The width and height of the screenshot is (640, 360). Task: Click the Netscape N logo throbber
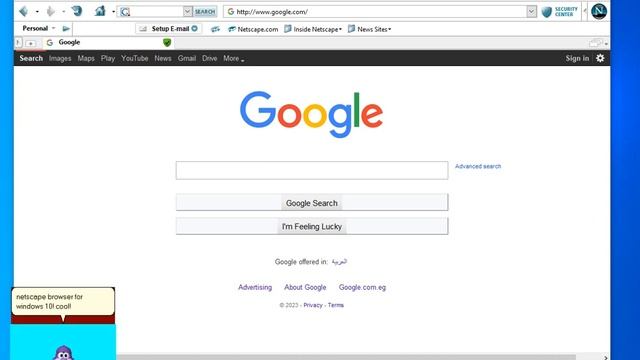599,11
